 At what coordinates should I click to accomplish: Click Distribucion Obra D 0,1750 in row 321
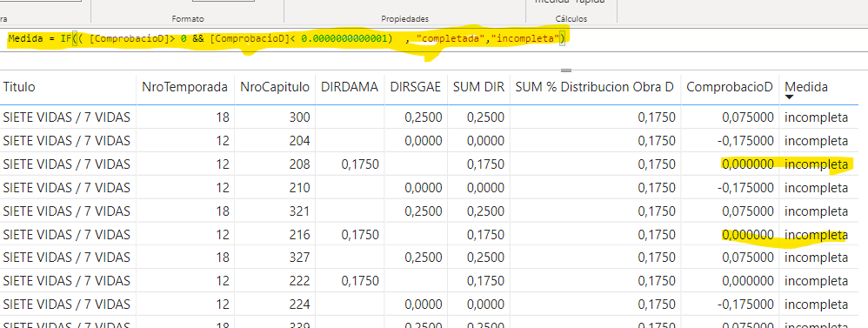[657, 211]
